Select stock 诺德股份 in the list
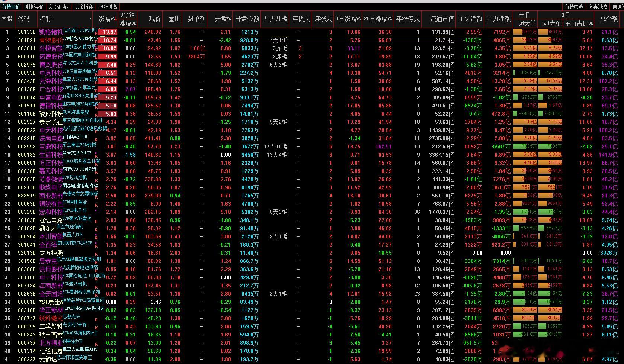This screenshot has height=364, width=624. tap(51, 57)
